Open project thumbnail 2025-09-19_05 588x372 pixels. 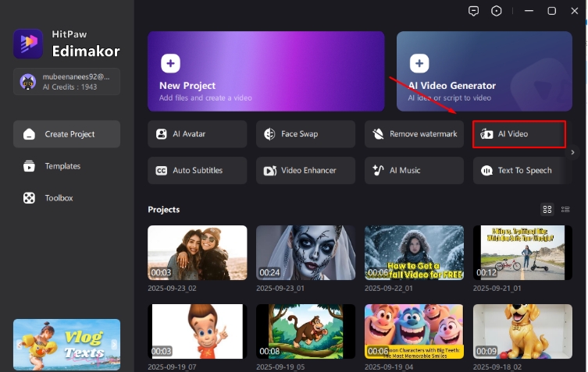point(305,331)
